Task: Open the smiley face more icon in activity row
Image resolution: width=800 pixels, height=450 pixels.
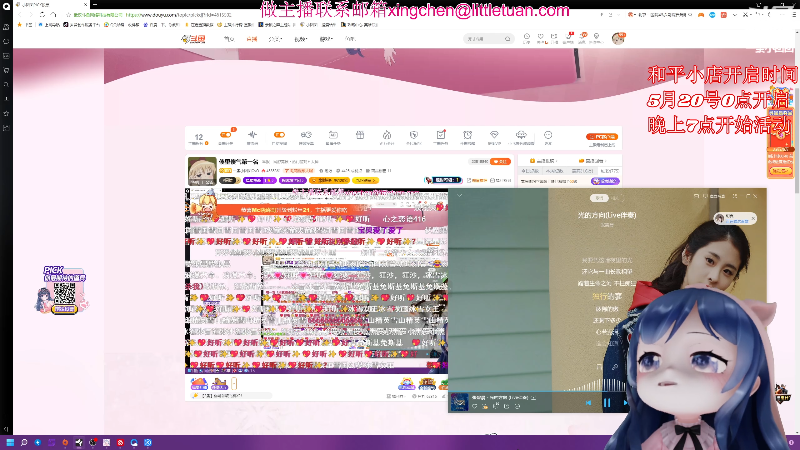Action: click(548, 136)
